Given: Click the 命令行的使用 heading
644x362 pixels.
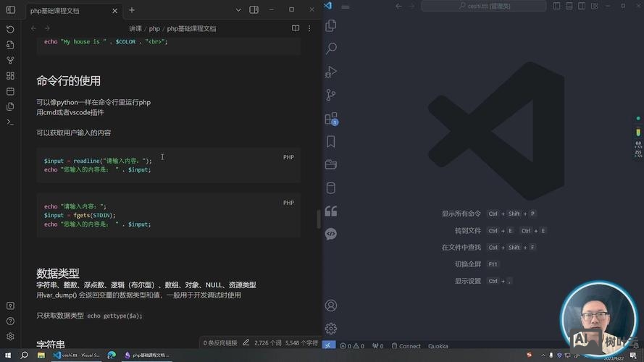Looking at the screenshot, I should tap(68, 81).
